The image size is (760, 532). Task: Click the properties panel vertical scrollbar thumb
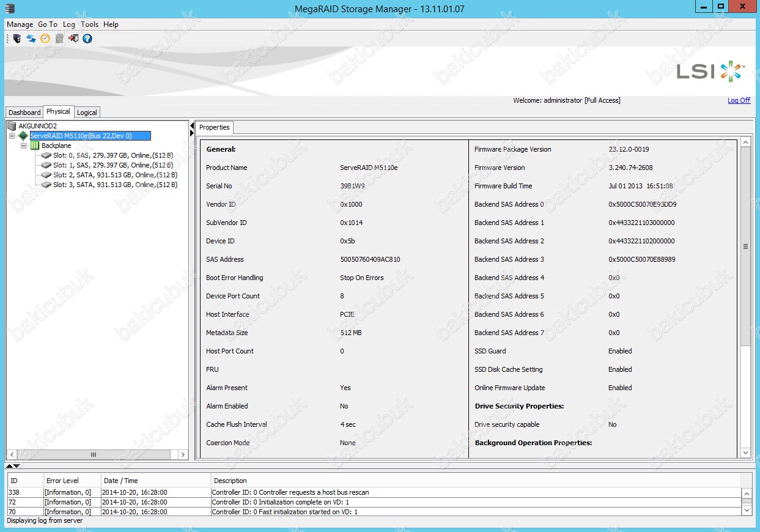745,246
